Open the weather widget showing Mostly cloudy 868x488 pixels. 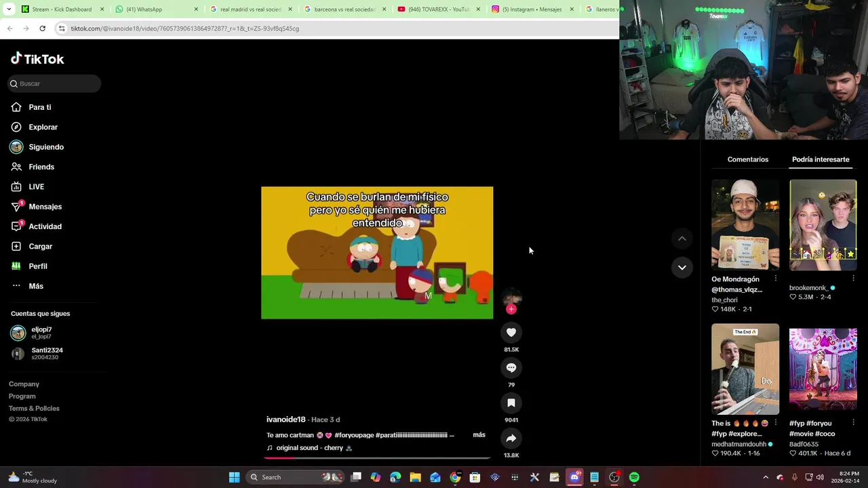[33, 477]
